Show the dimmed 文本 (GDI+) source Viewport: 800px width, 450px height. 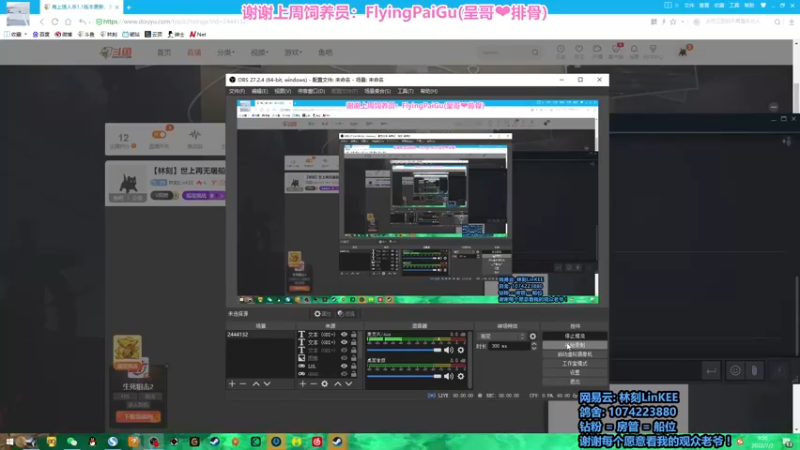344,351
